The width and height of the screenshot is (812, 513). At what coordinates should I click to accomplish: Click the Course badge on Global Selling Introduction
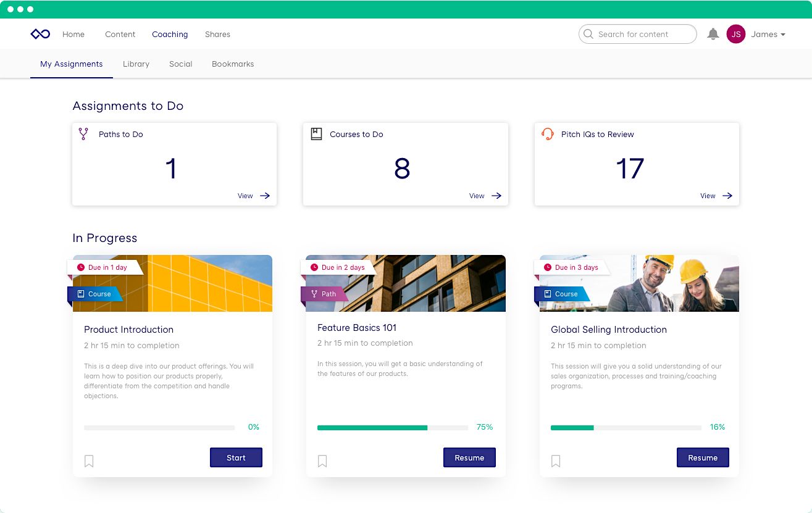click(x=562, y=294)
